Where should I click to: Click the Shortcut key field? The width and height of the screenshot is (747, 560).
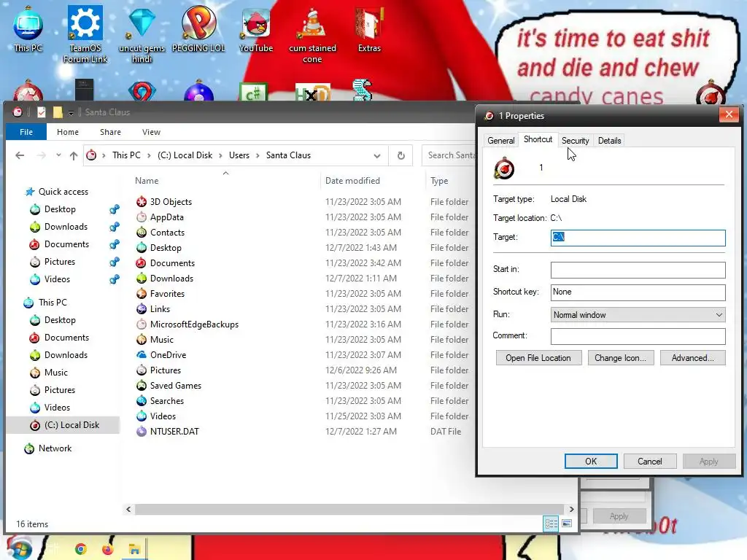pos(638,292)
